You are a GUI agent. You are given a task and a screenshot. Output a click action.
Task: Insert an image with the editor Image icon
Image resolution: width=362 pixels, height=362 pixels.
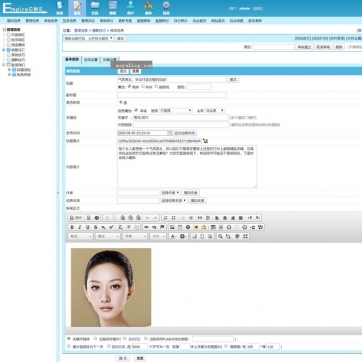[x=172, y=227]
